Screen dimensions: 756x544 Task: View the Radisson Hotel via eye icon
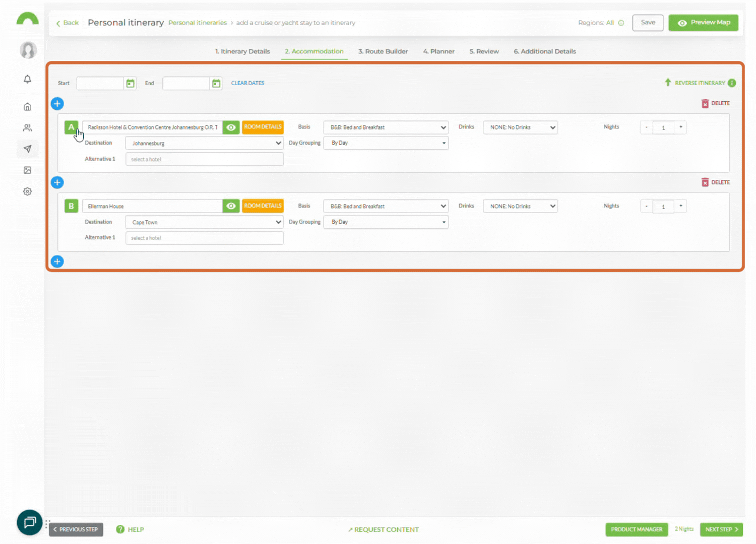pyautogui.click(x=231, y=127)
